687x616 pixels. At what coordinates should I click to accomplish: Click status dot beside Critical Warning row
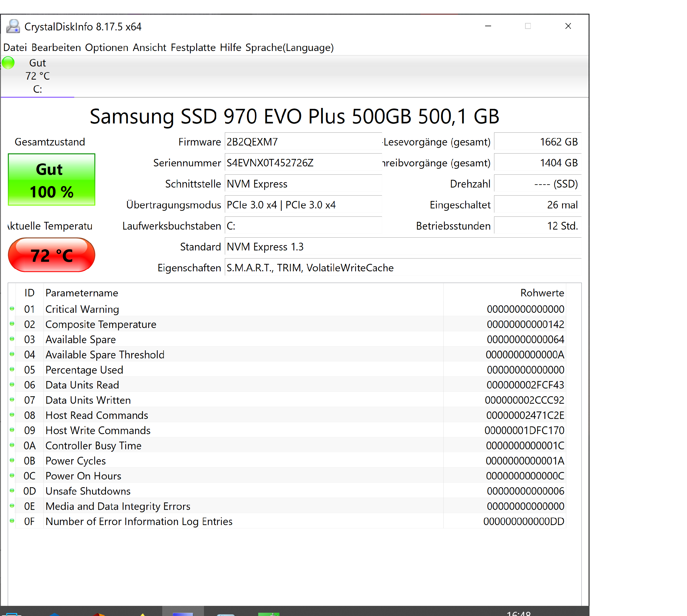[x=12, y=309]
